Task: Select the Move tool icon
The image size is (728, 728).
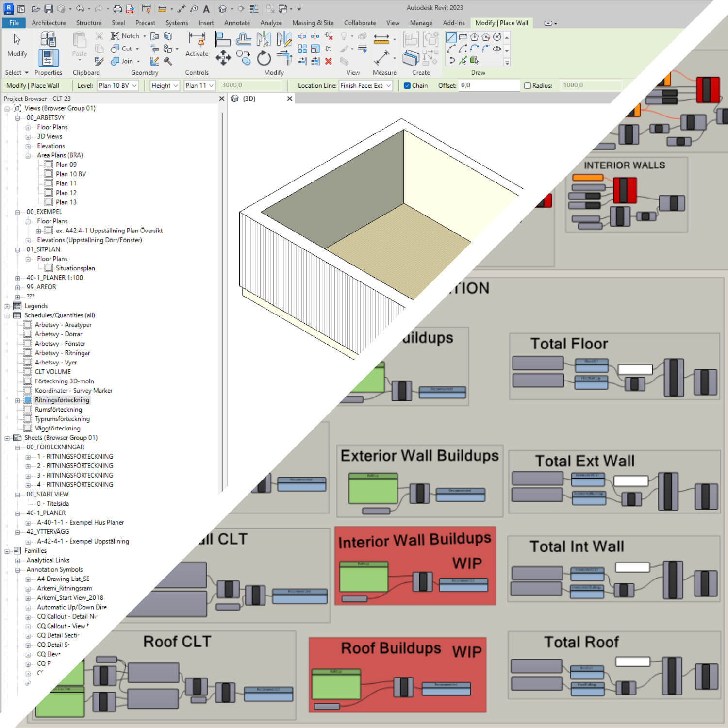Action: [223, 57]
